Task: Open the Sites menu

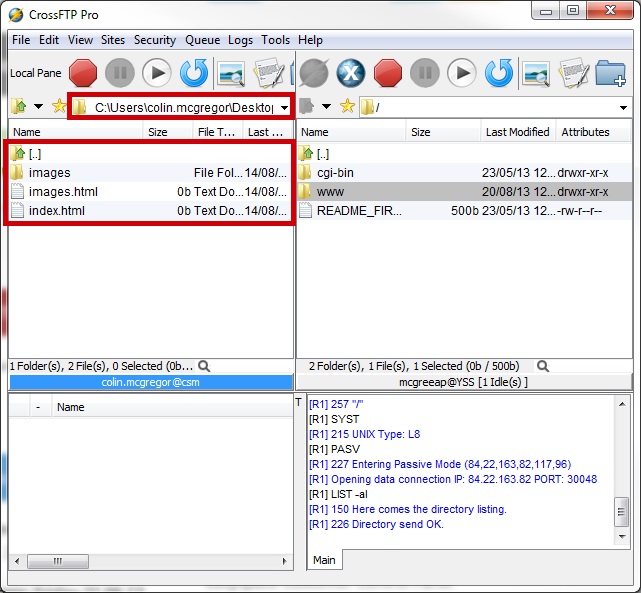Action: 113,40
